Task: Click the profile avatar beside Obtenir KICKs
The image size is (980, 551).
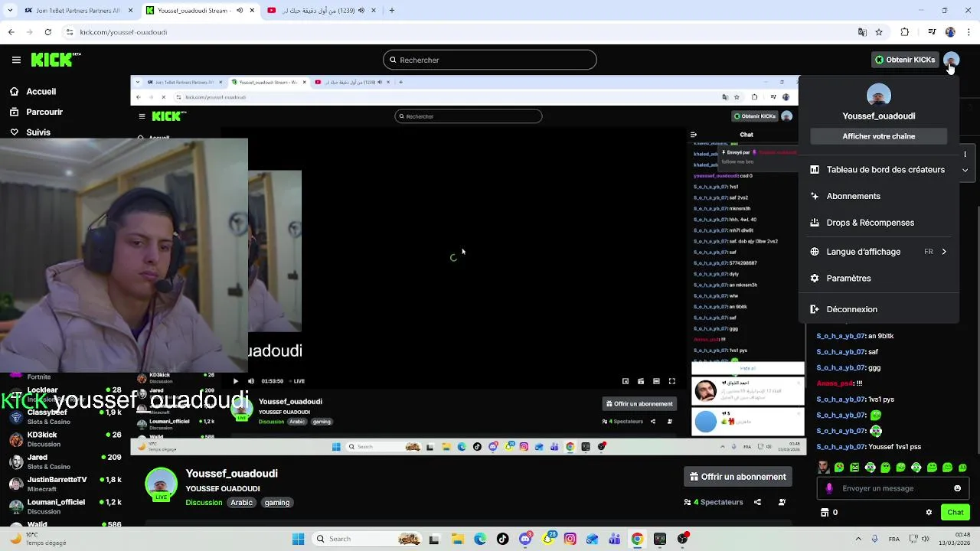Action: 951,60
